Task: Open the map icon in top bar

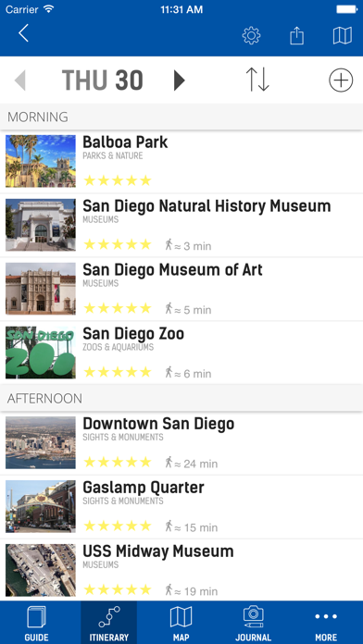Action: [x=342, y=36]
